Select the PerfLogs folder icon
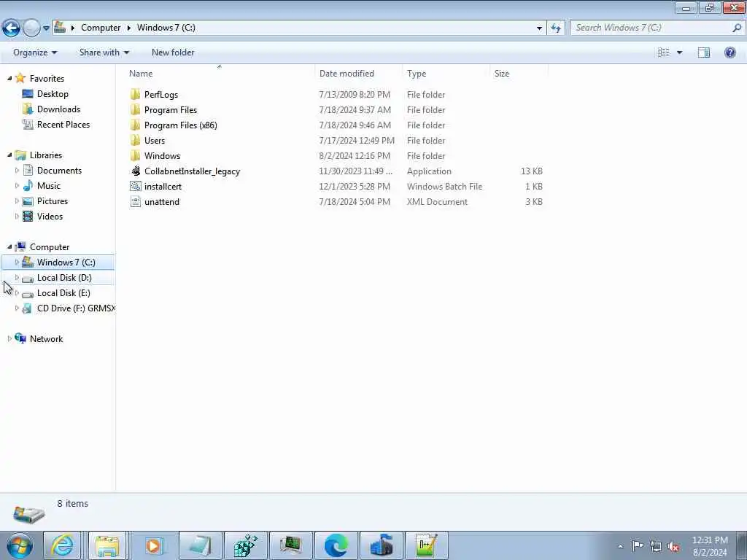Image resolution: width=747 pixels, height=560 pixels. pos(136,94)
